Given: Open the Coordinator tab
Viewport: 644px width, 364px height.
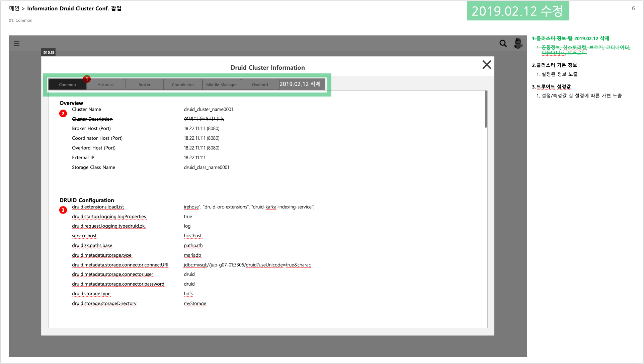Looking at the screenshot, I should pyautogui.click(x=183, y=84).
